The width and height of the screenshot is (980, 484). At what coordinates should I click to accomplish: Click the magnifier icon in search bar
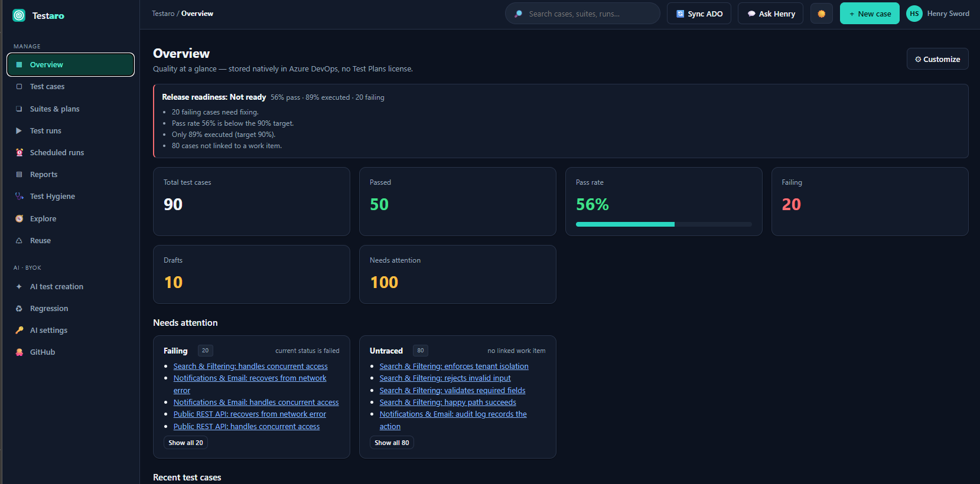[x=518, y=14]
